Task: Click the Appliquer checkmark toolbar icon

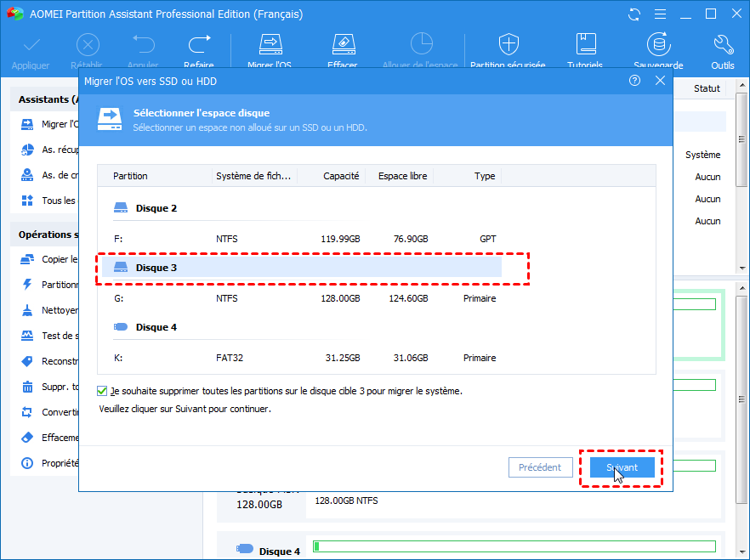Action: 31,45
